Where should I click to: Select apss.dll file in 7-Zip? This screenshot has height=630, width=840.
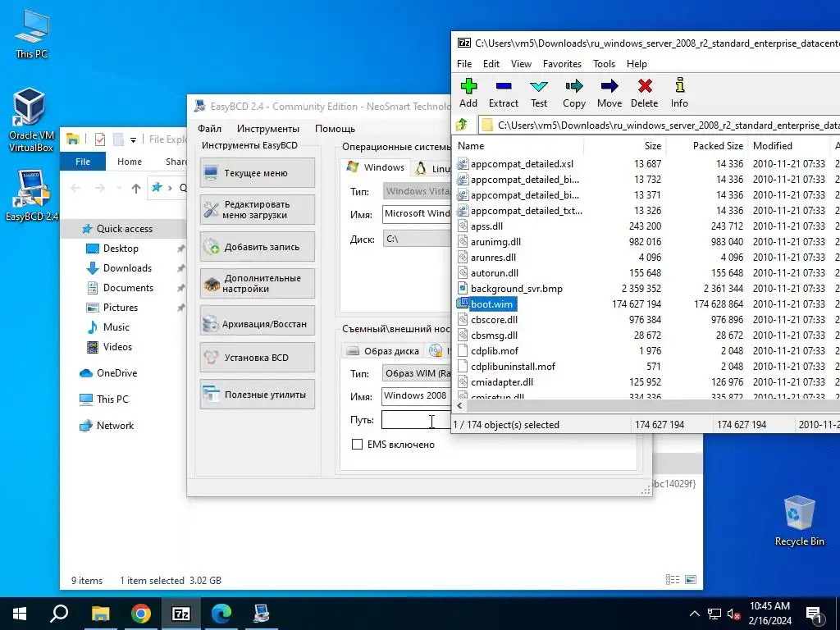tap(486, 226)
